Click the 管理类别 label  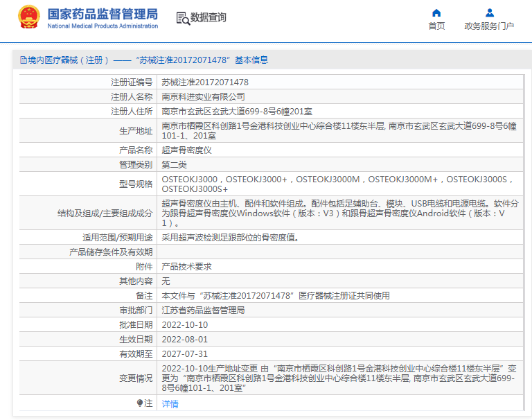[136, 165]
